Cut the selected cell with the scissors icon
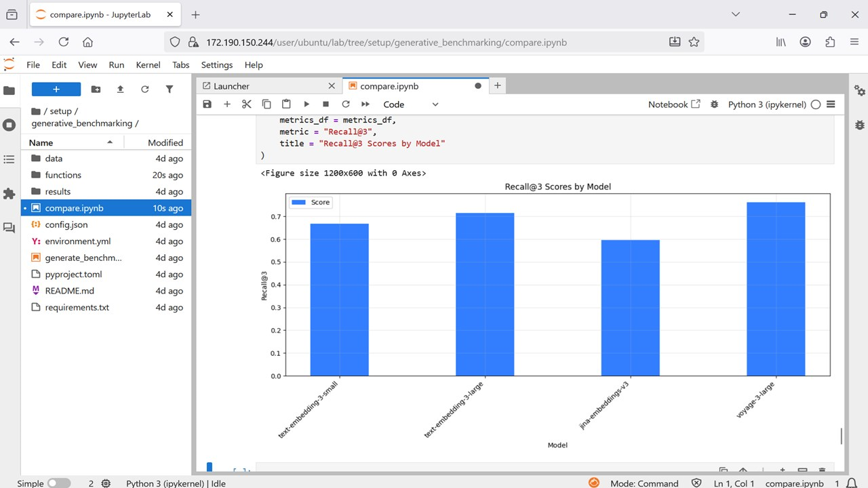Image resolution: width=868 pixels, height=488 pixels. tap(247, 104)
